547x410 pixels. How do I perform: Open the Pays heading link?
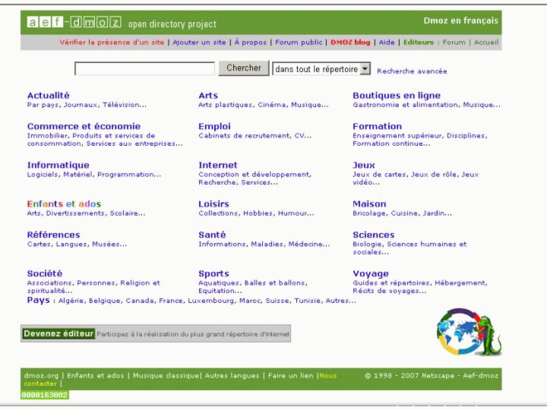pyautogui.click(x=38, y=300)
